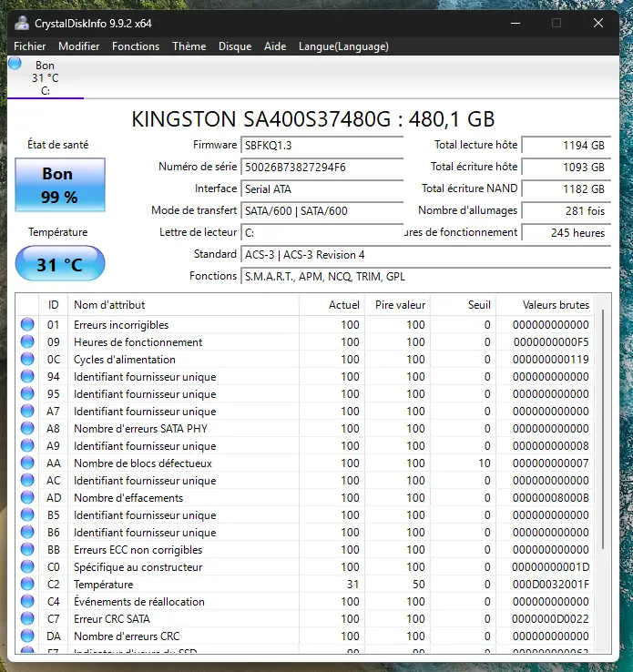Click raw value 00000008000B
Screen dimensions: 633x672
(x=551, y=497)
